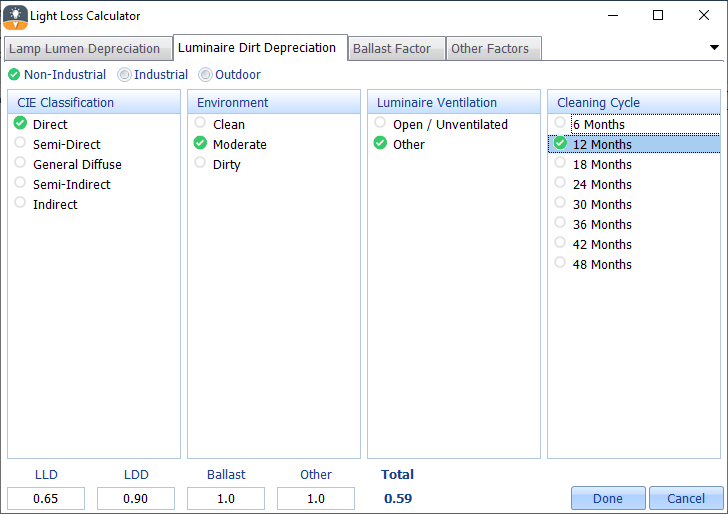Viewport: 728px width, 514px height.
Task: Choose 12 Months cleaning cycle
Action: pyautogui.click(x=634, y=144)
